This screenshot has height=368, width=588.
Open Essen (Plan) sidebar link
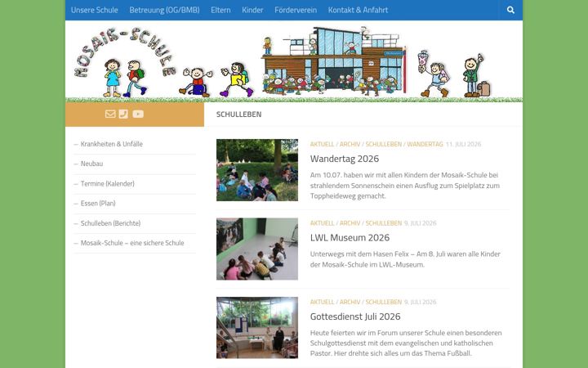pos(98,203)
